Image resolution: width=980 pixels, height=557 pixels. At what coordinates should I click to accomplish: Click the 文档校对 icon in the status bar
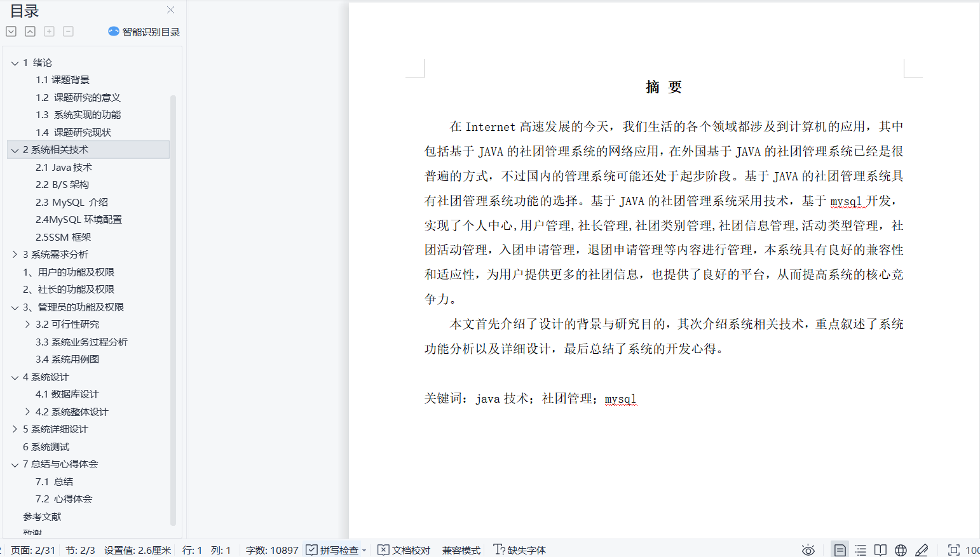(x=383, y=550)
